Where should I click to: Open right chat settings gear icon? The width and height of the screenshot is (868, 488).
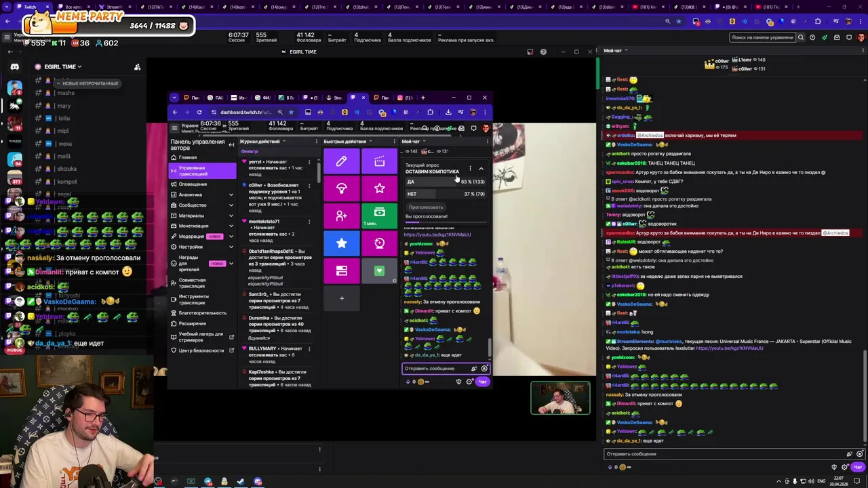click(844, 467)
